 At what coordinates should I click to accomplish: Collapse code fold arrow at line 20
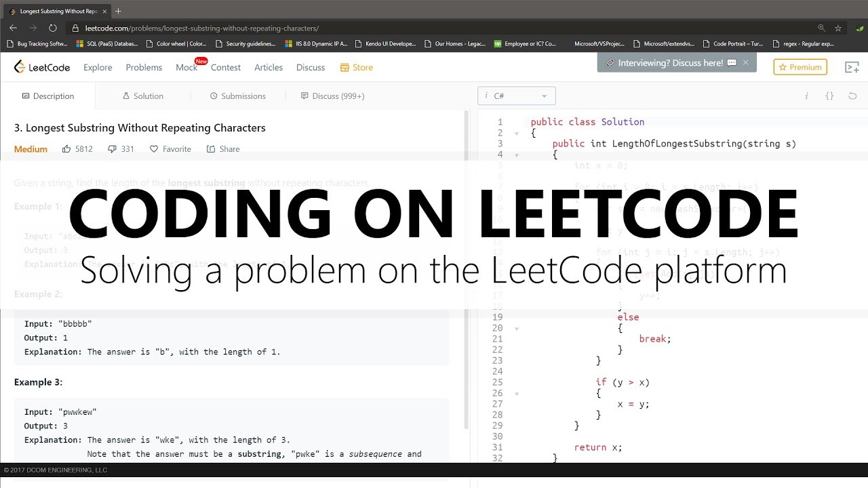click(x=517, y=328)
